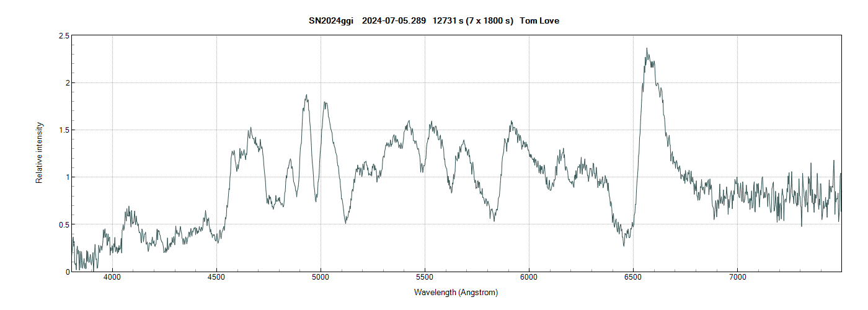Select the Wavelength (Angstrom) axis label
The width and height of the screenshot is (868, 310).
456,292
